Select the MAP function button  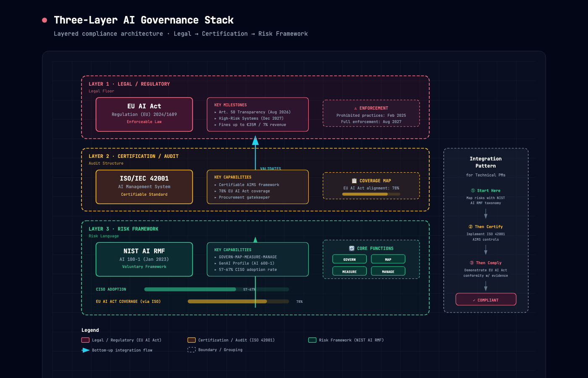(x=388, y=259)
